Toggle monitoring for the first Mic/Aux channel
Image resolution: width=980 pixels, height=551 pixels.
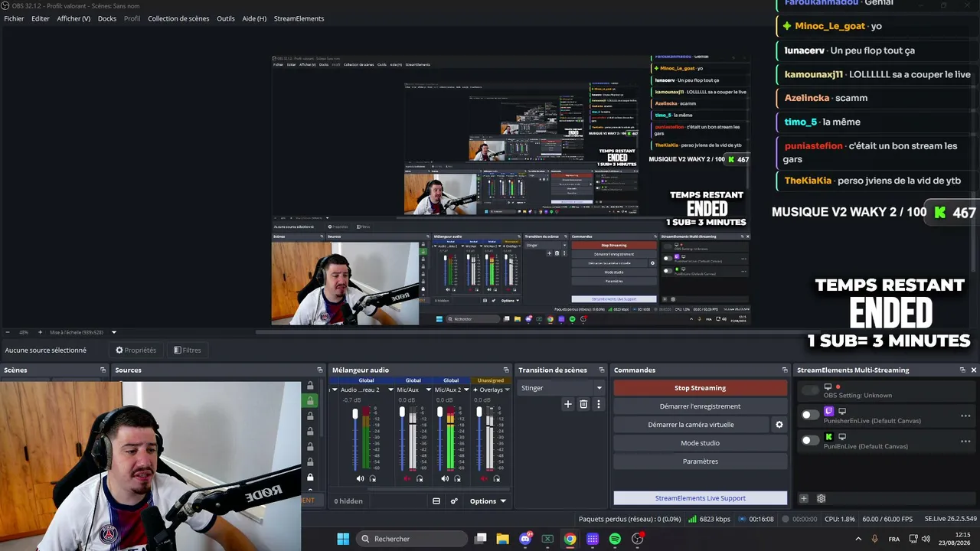(x=420, y=479)
